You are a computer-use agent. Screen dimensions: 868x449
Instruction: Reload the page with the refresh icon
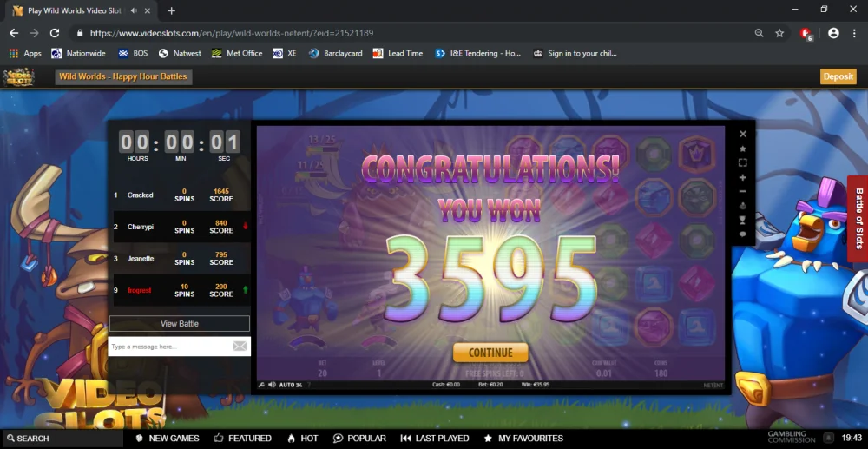click(x=54, y=33)
